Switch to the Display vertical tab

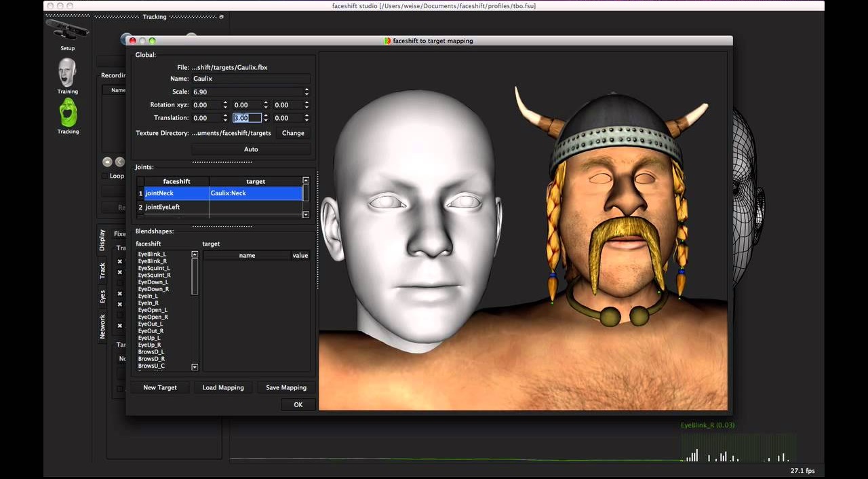pyautogui.click(x=102, y=240)
